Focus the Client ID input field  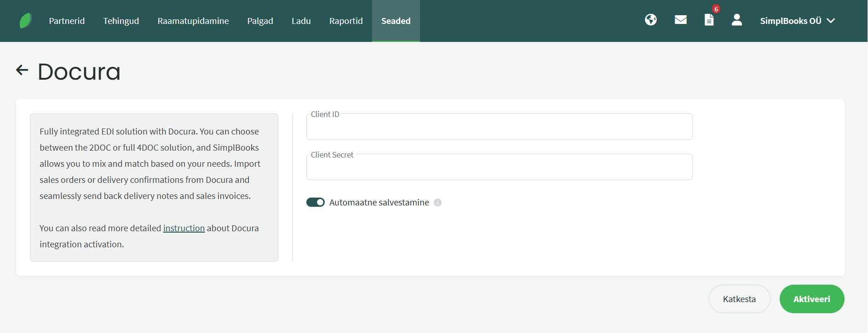tap(499, 128)
